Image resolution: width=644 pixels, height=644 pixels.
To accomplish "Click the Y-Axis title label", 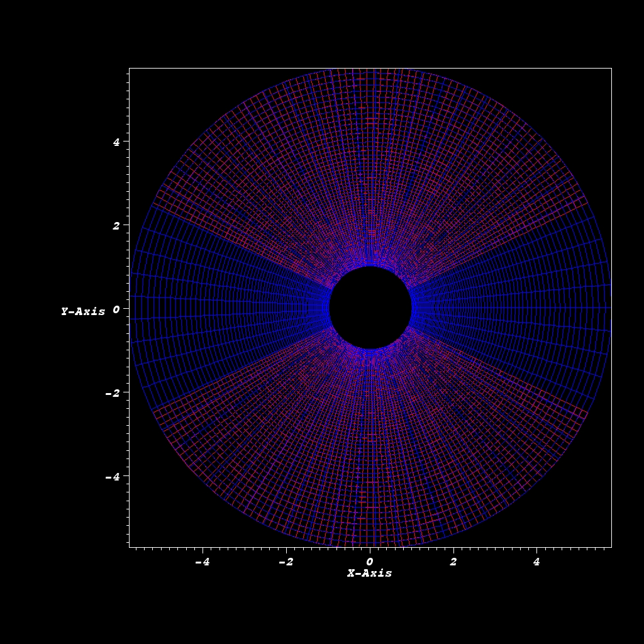I will point(83,311).
